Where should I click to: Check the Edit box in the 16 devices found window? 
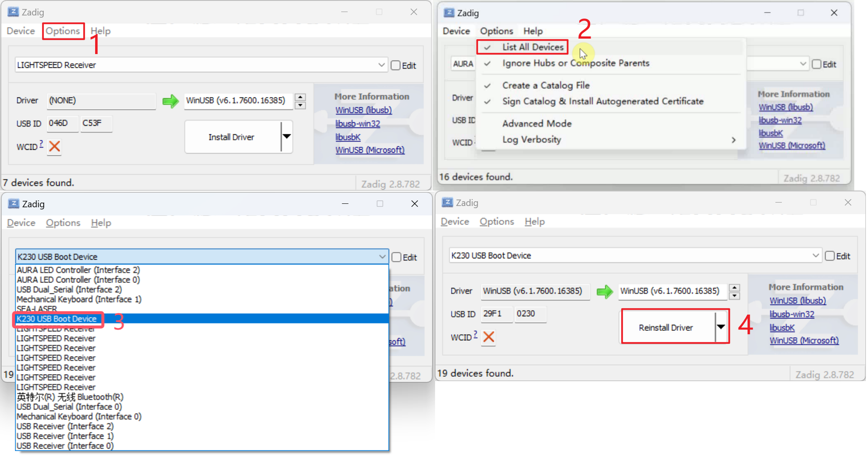(817, 64)
